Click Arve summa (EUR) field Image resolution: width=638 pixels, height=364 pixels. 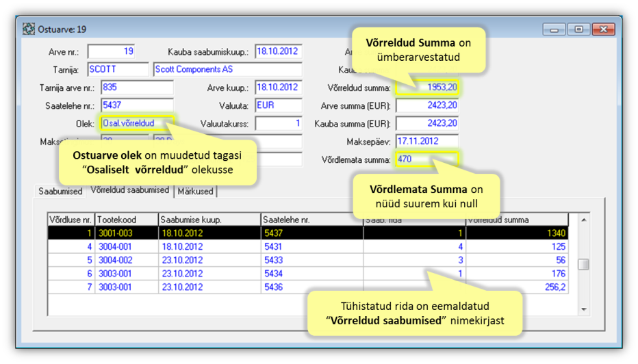click(427, 105)
